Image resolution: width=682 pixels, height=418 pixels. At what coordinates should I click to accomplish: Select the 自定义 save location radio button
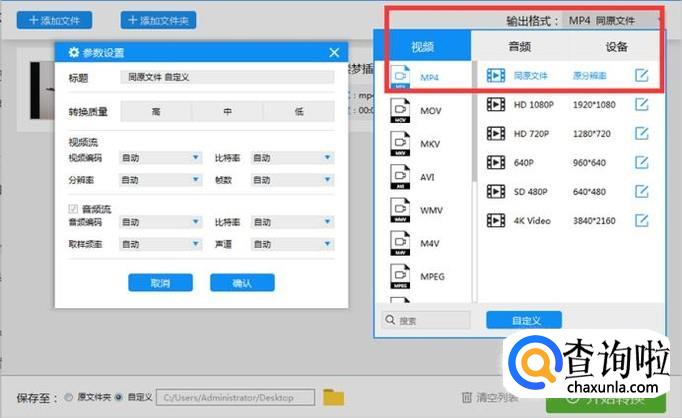coord(120,397)
